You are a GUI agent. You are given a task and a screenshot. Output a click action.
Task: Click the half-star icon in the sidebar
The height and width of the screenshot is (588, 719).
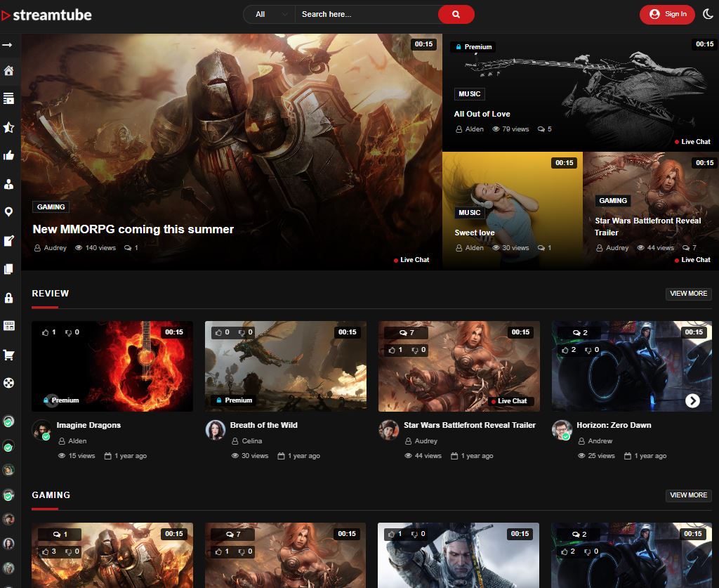click(x=8, y=127)
